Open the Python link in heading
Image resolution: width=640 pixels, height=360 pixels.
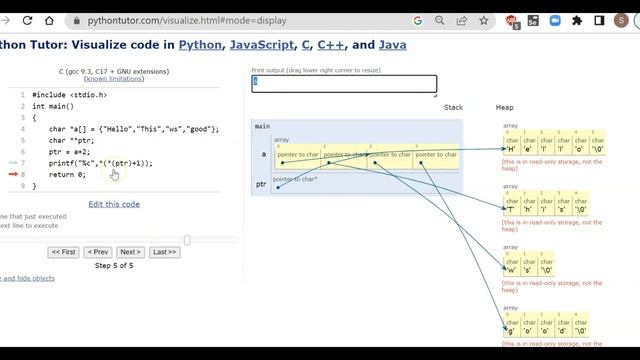tap(200, 44)
